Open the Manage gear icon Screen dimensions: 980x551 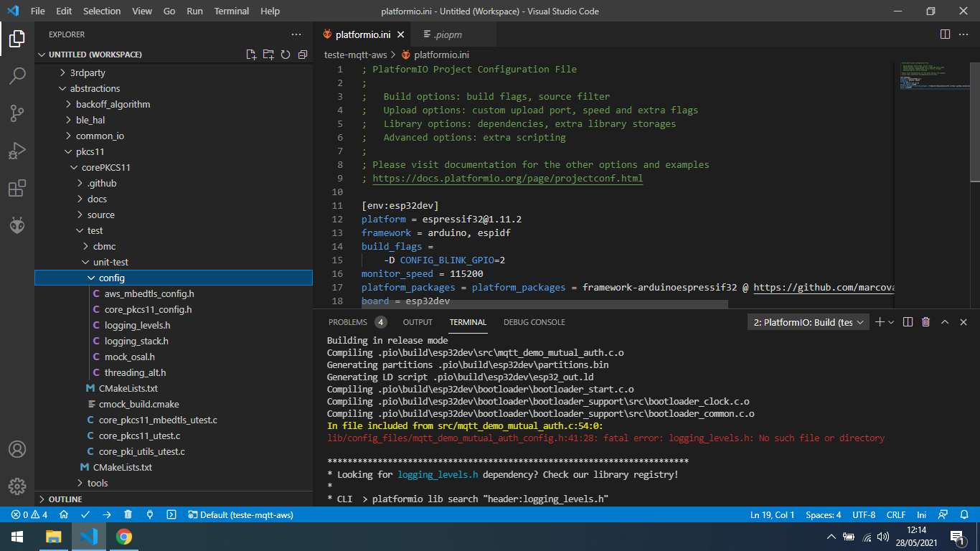[17, 486]
